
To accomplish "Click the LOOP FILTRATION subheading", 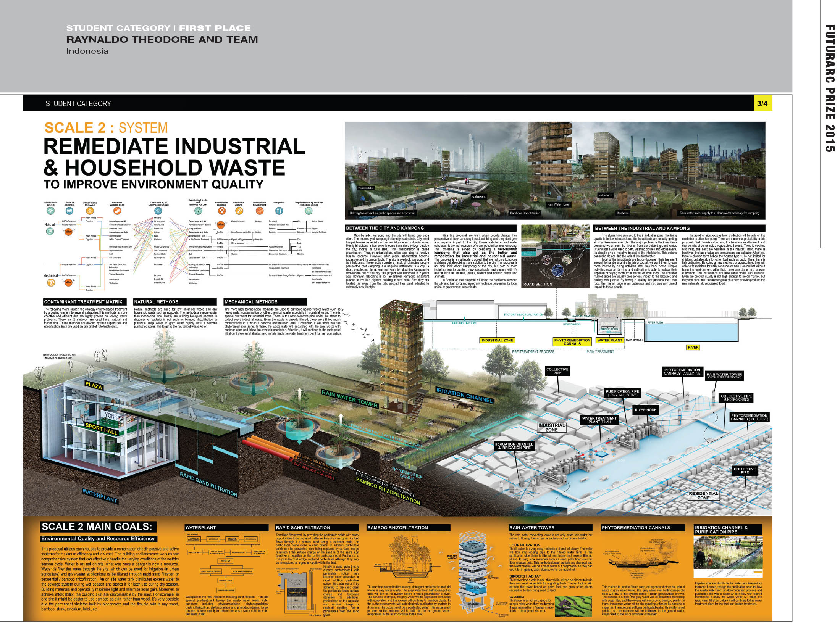I will tap(525, 545).
